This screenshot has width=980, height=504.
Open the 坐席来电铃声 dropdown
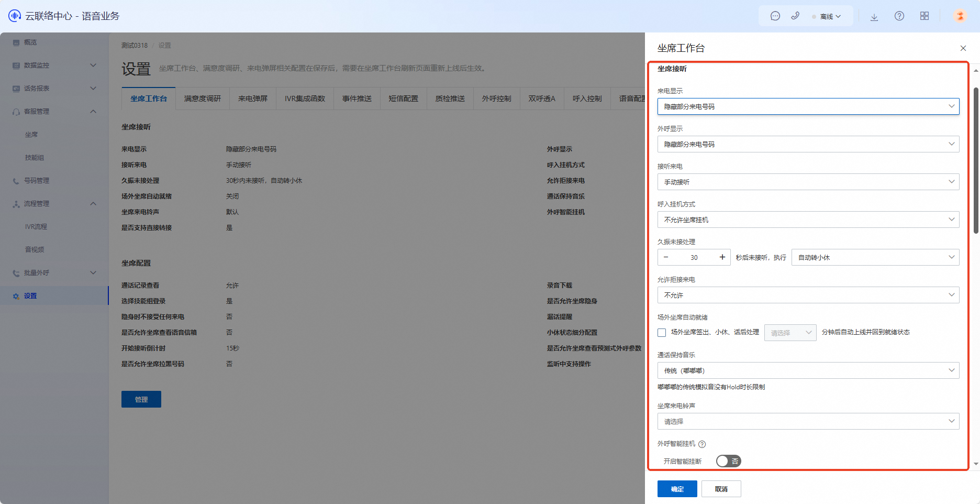(808, 421)
